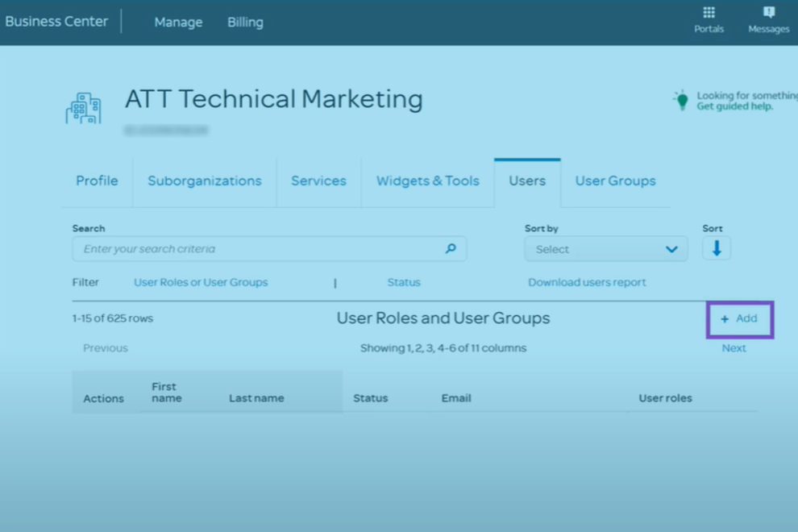798x532 pixels.
Task: Filter by User Roles or User Groups
Action: 201,282
